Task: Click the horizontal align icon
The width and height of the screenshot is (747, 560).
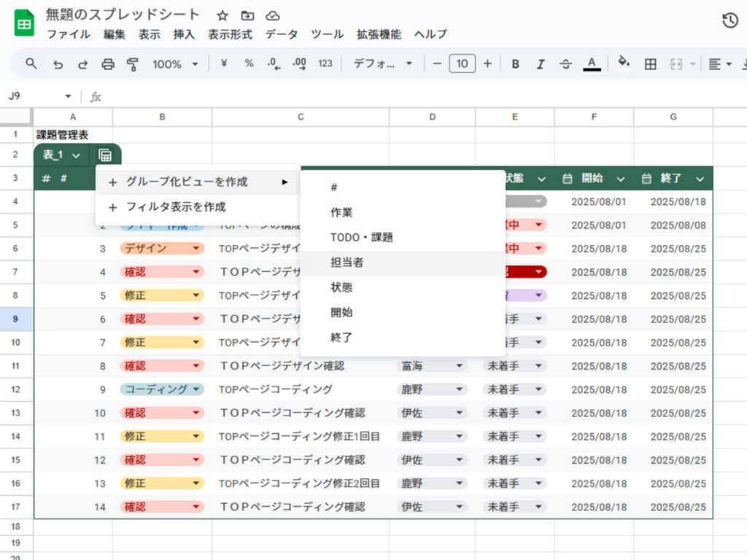Action: pos(714,64)
